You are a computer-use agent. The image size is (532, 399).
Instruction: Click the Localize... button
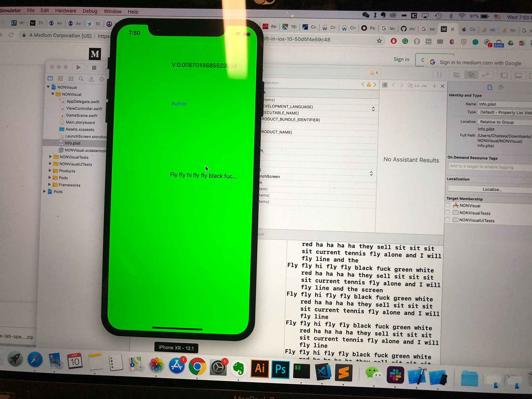click(492, 190)
